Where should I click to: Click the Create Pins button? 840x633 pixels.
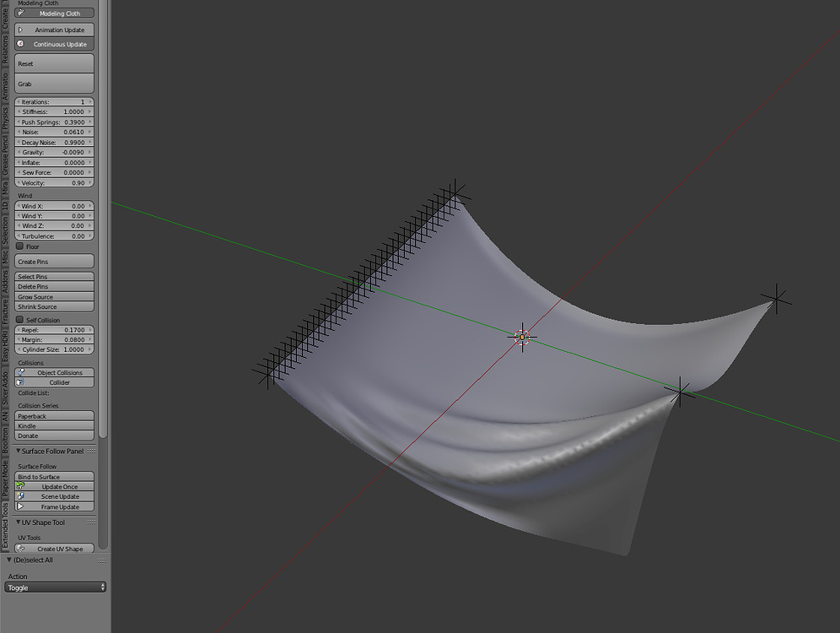pyautogui.click(x=54, y=262)
